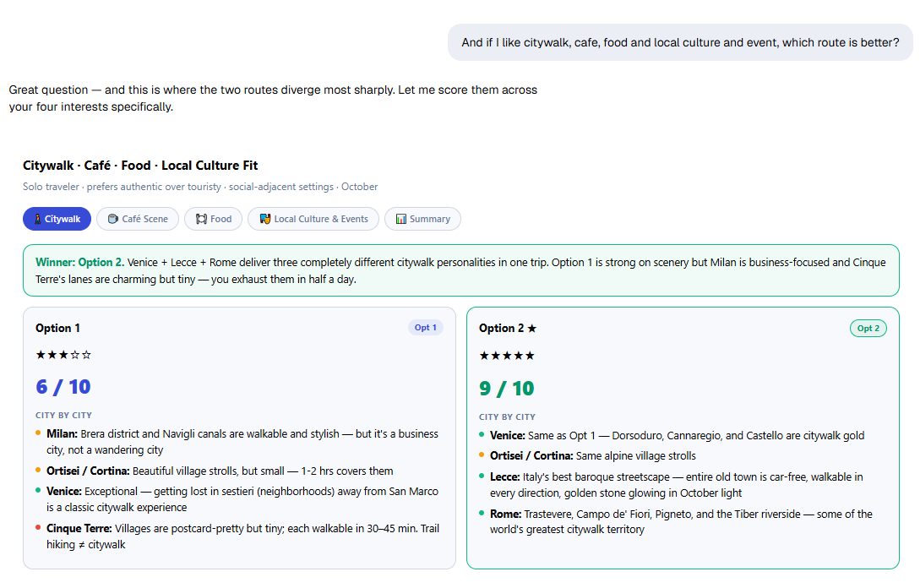Show the Summary tab
920x588 pixels.
click(422, 219)
